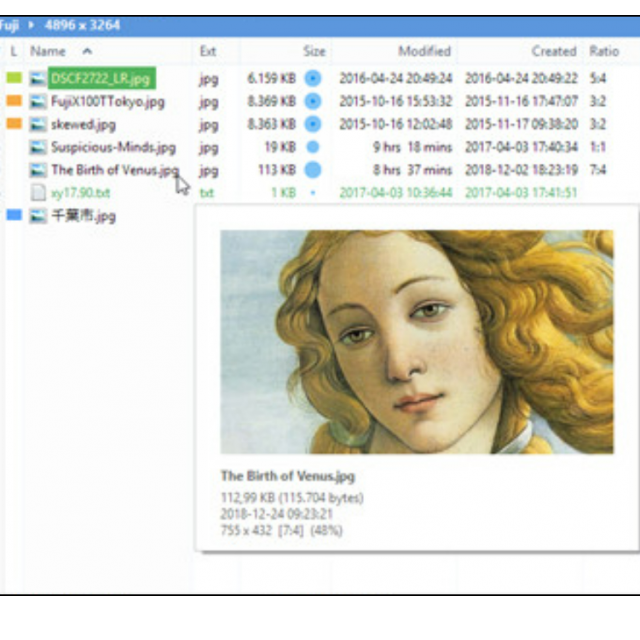Click created date 2018-12-02 18:23:19
The image size is (640, 640).
[x=521, y=170]
